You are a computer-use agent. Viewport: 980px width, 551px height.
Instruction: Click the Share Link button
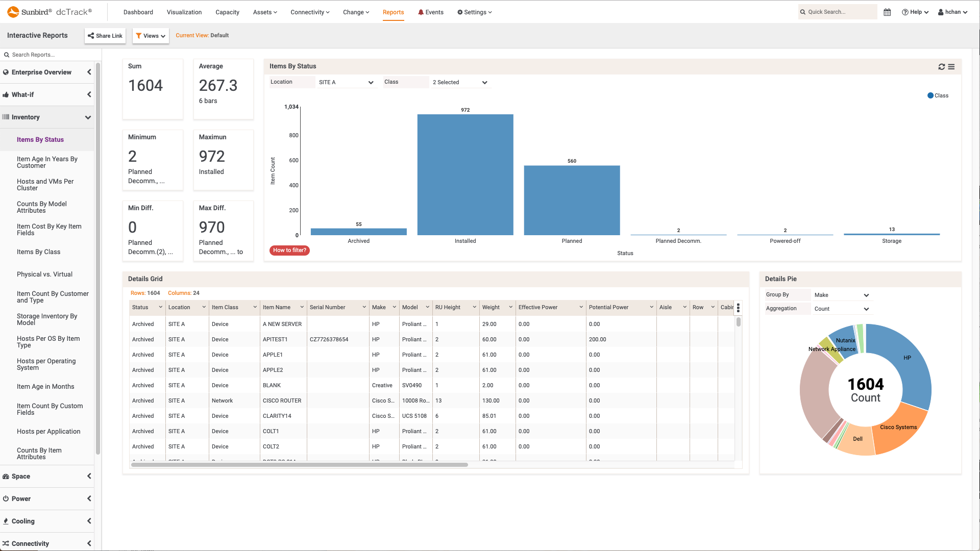105,36
